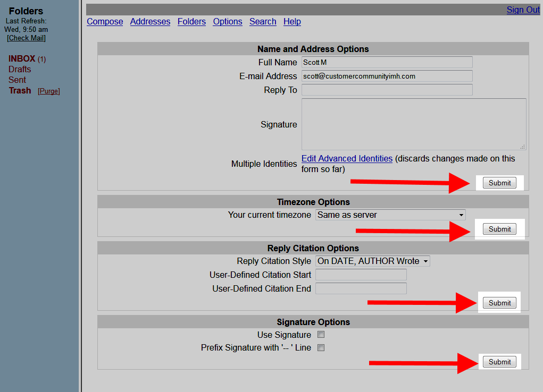
Task: Click the E-mail Address field
Action: (x=387, y=76)
